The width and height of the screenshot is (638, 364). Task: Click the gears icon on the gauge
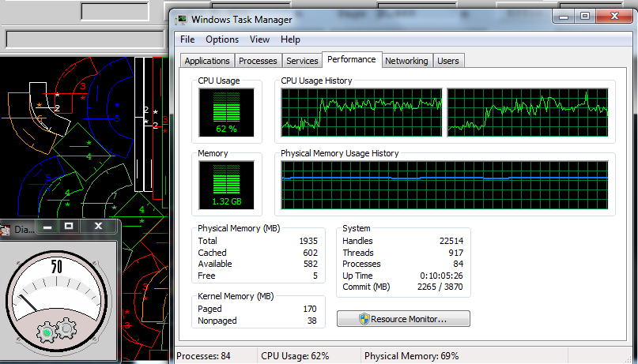click(57, 330)
